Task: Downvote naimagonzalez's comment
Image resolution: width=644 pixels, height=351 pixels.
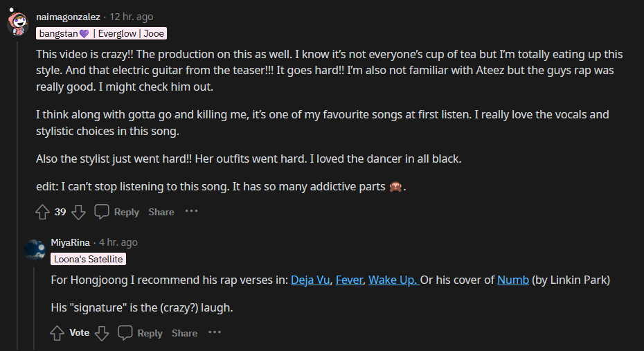Action: [x=78, y=212]
